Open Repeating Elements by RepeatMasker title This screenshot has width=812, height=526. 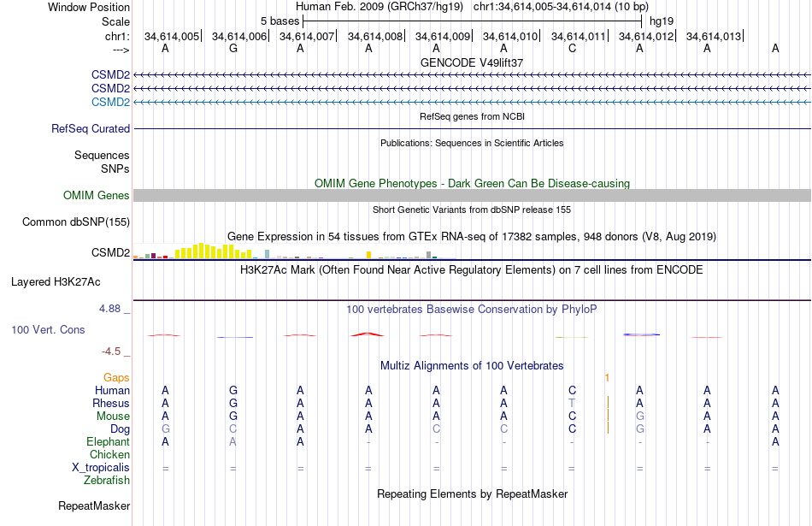tap(472, 494)
